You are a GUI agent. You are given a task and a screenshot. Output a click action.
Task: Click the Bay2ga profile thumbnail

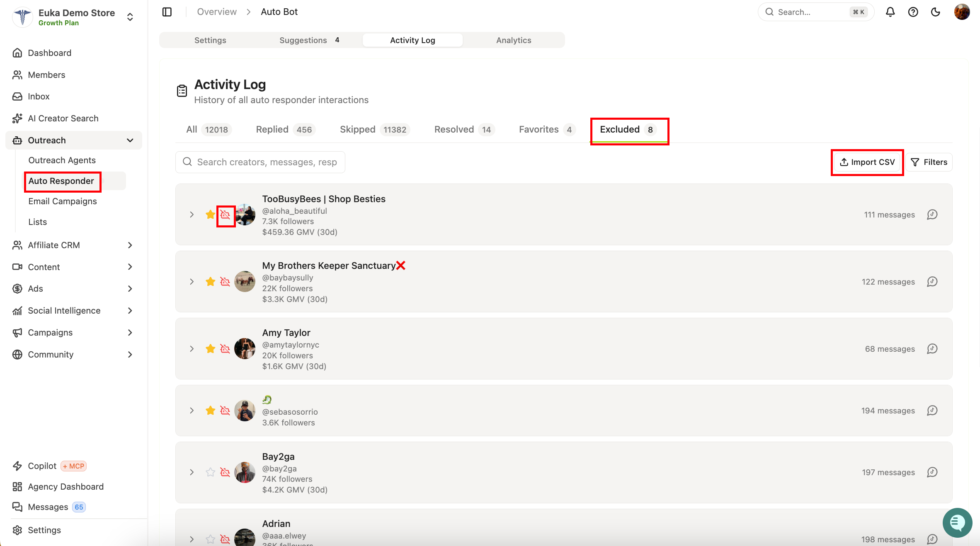[x=245, y=472]
